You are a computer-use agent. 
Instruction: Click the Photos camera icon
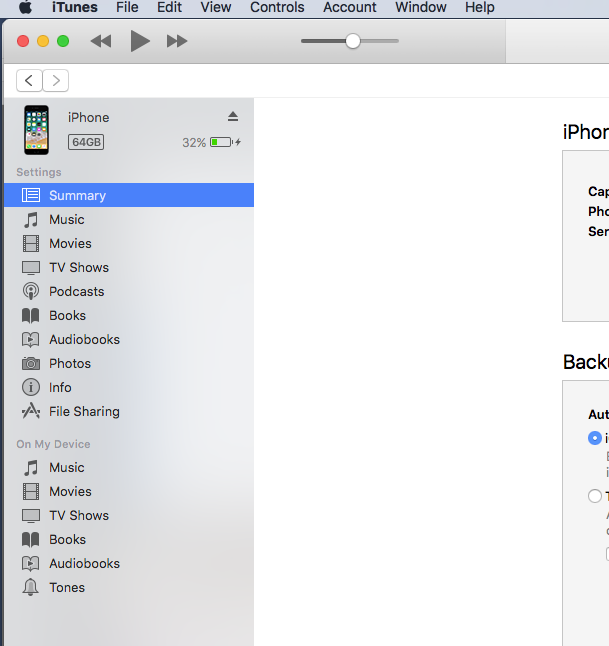31,363
